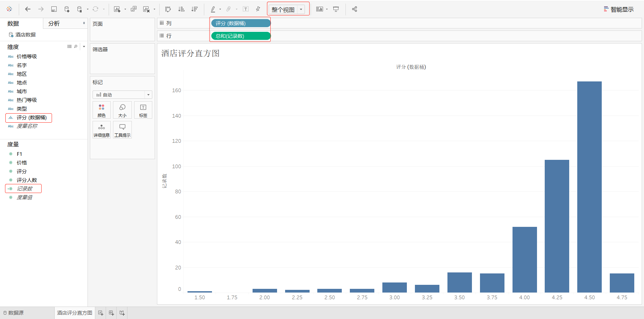Click the 大小 marks card button
The width and height of the screenshot is (644, 319).
pos(122,110)
